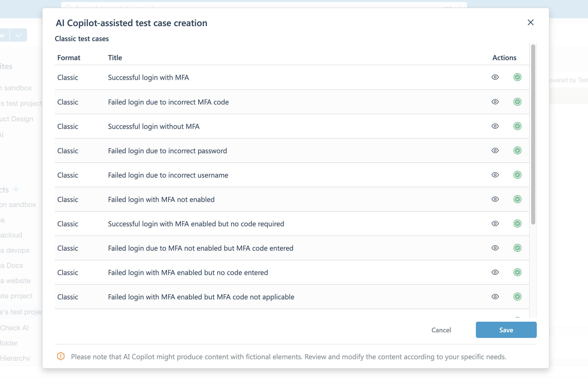Open preview for 'Failed login due to incorrect username'
Image resolution: width=588 pixels, height=378 pixels.
pyautogui.click(x=495, y=175)
